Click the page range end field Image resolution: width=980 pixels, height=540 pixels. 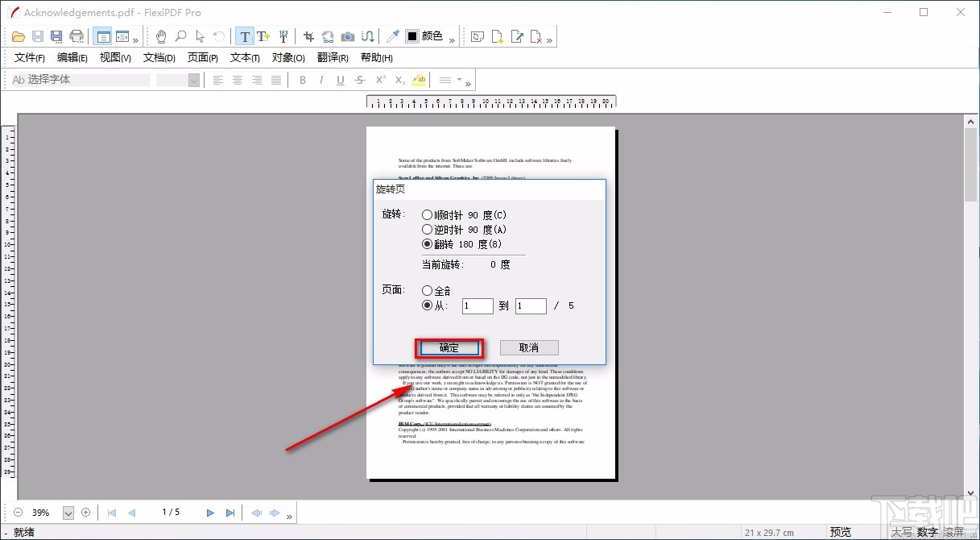click(x=531, y=306)
